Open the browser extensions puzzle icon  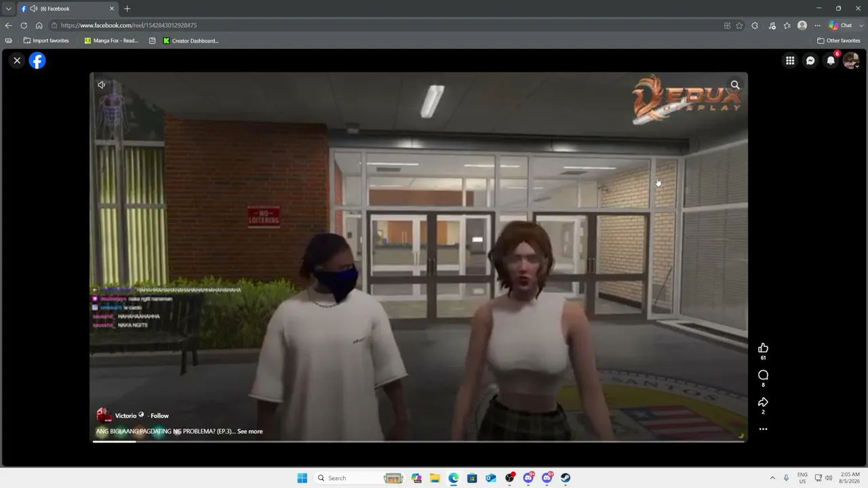755,25
